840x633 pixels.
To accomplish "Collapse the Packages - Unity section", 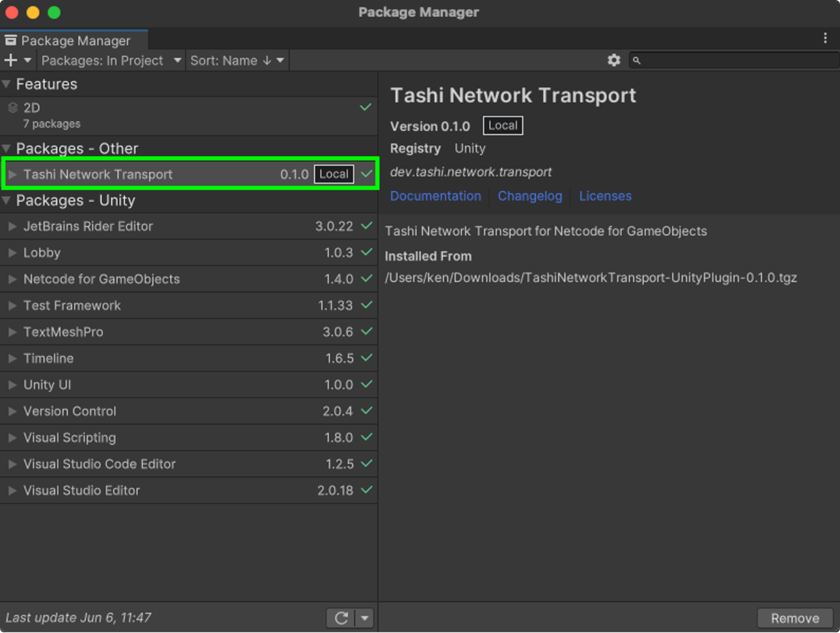I will tap(7, 201).
